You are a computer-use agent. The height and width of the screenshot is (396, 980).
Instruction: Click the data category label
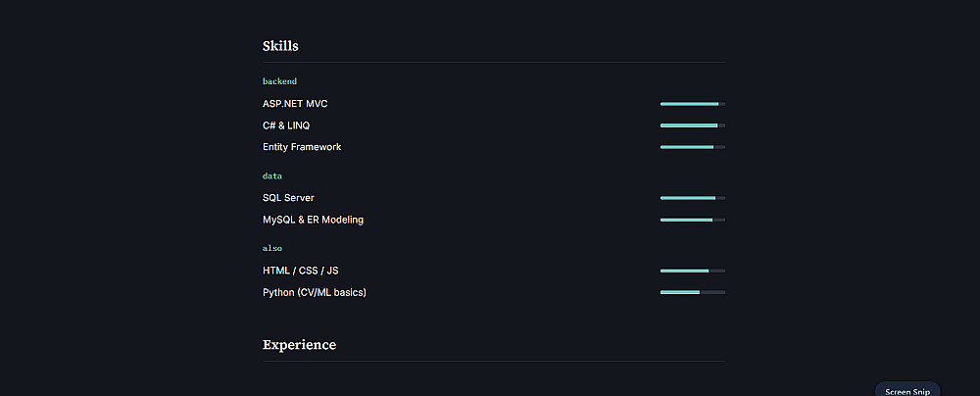point(272,175)
